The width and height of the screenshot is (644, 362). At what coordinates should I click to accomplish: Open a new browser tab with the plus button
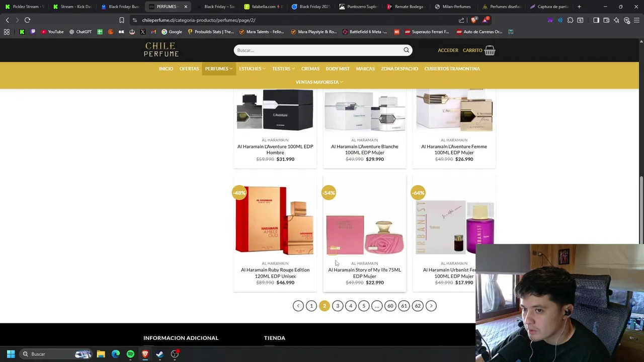(579, 7)
